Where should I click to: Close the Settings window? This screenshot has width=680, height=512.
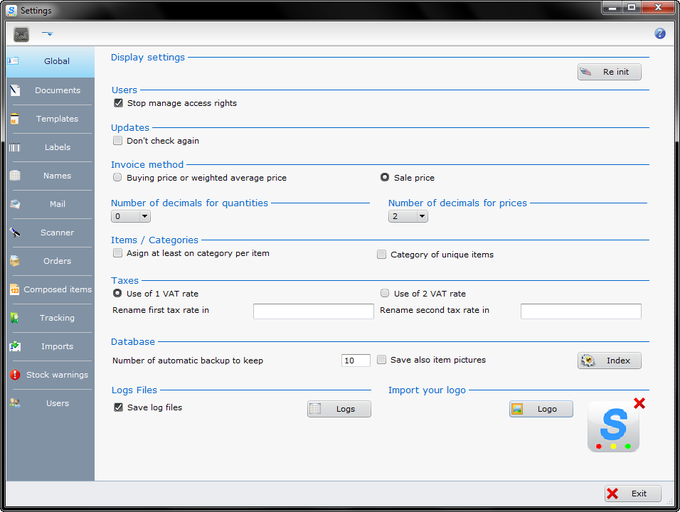[x=657, y=7]
